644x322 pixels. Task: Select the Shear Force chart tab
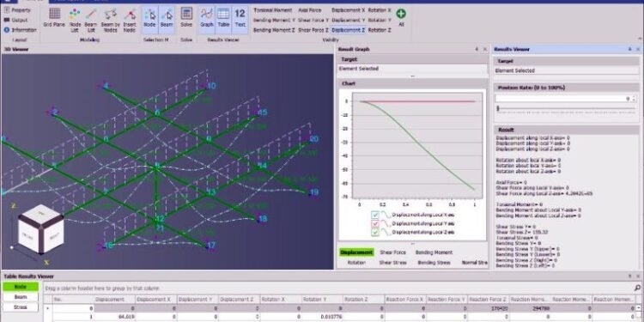pyautogui.click(x=393, y=252)
